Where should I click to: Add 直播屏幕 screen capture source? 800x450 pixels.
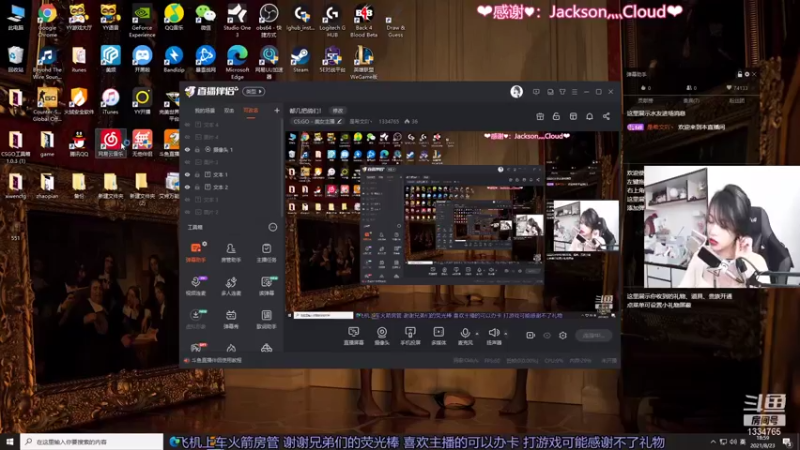[x=354, y=336]
